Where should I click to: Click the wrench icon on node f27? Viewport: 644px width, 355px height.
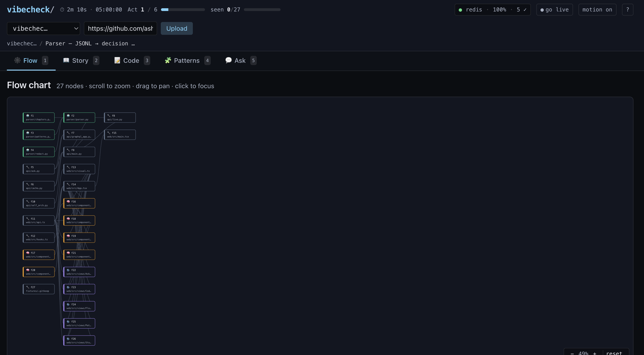28,287
